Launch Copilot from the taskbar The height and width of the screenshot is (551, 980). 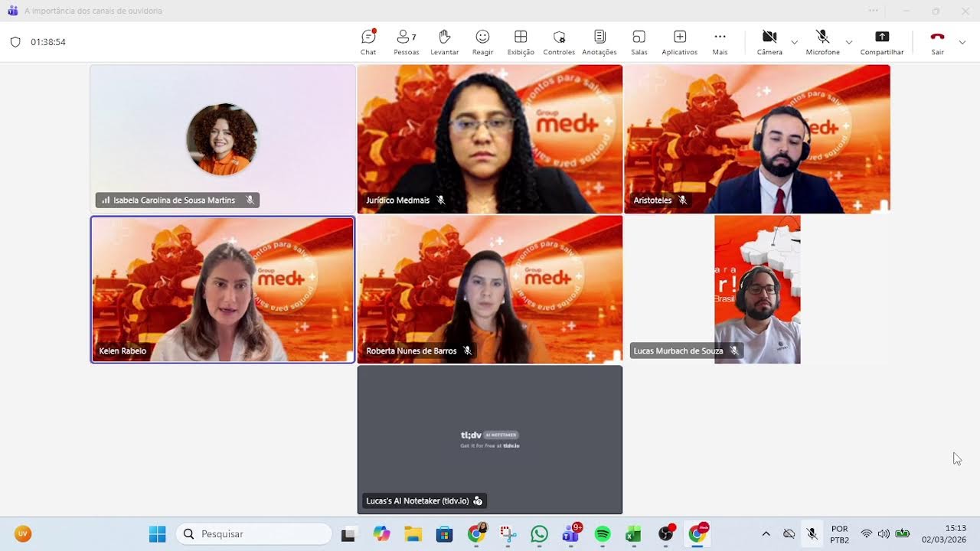pyautogui.click(x=381, y=534)
